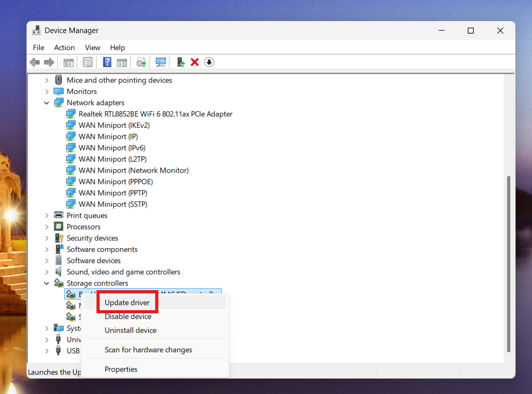
Task: Click the Forward navigation arrow
Action: [49, 62]
